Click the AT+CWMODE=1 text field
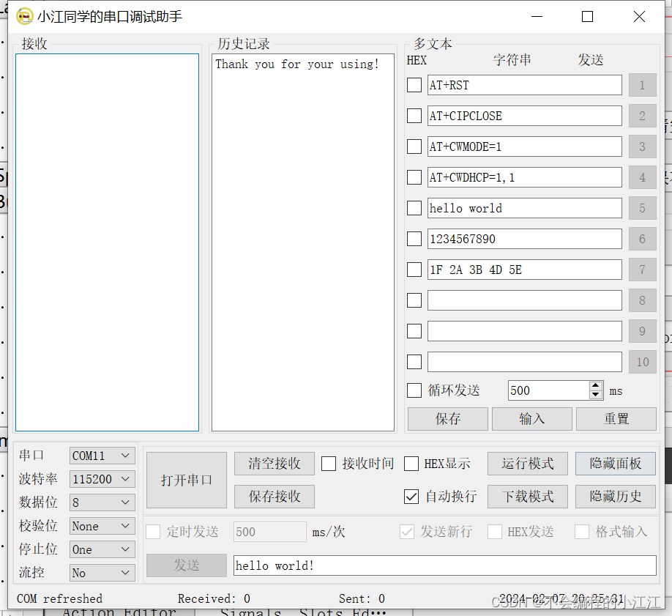The height and width of the screenshot is (616, 672). point(525,146)
